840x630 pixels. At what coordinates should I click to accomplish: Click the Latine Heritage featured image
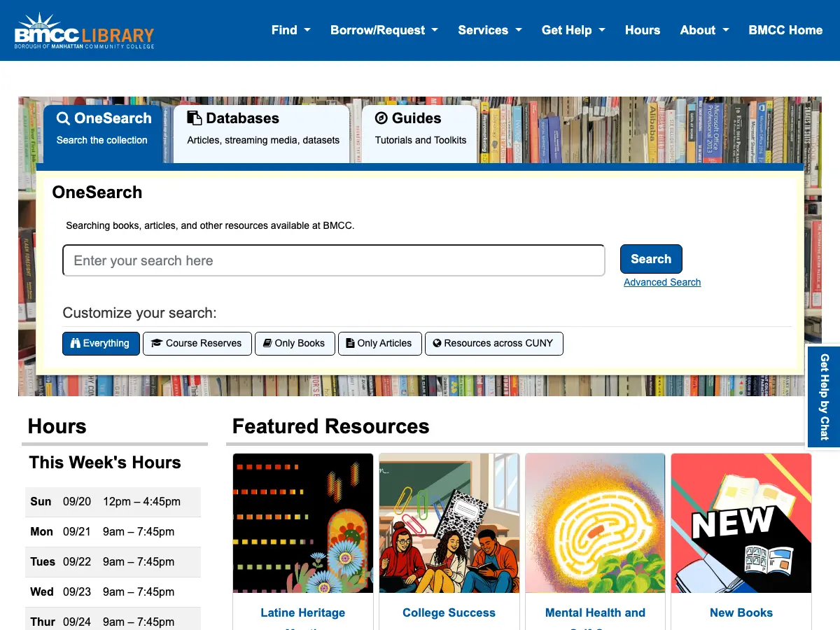pyautogui.click(x=303, y=523)
